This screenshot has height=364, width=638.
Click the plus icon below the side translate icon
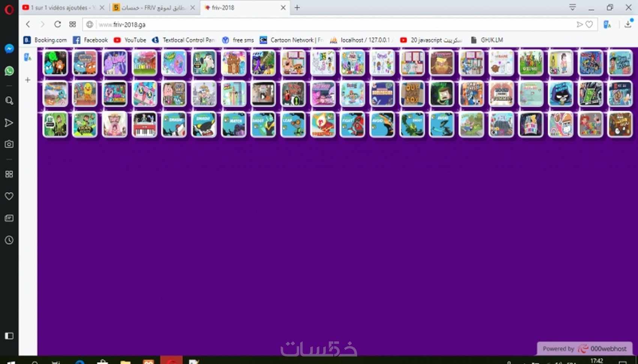click(28, 80)
